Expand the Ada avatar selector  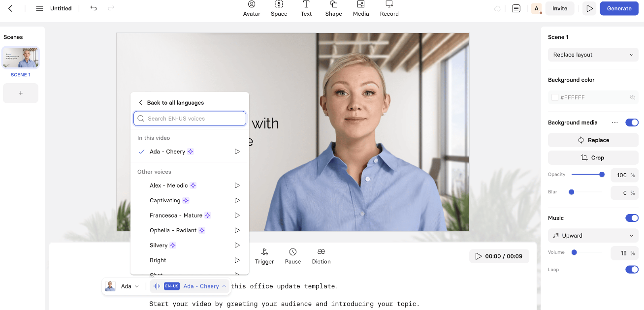(123, 286)
